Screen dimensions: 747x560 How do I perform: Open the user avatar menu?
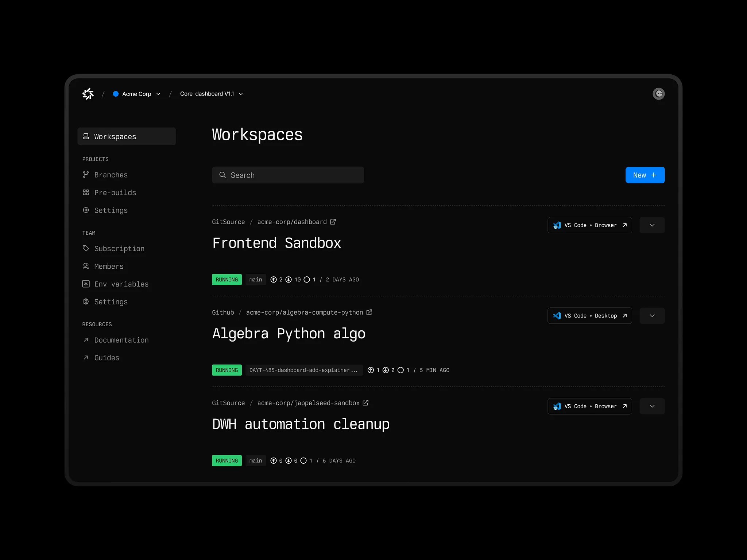pyautogui.click(x=658, y=94)
